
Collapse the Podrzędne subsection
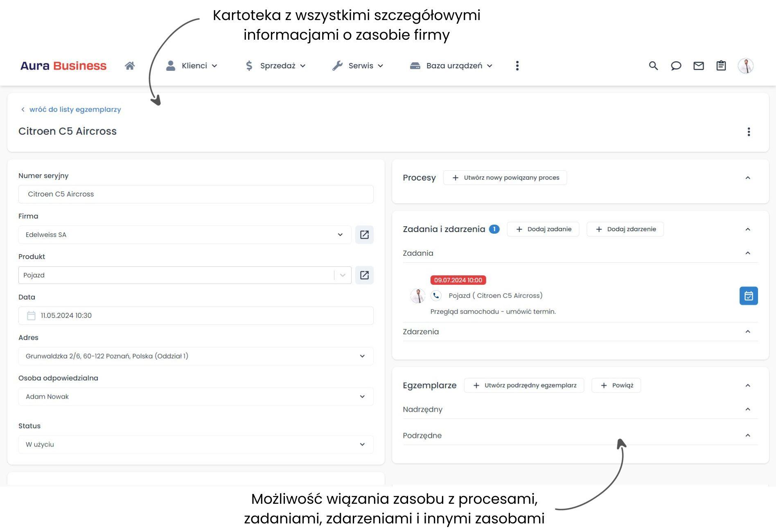coord(748,435)
